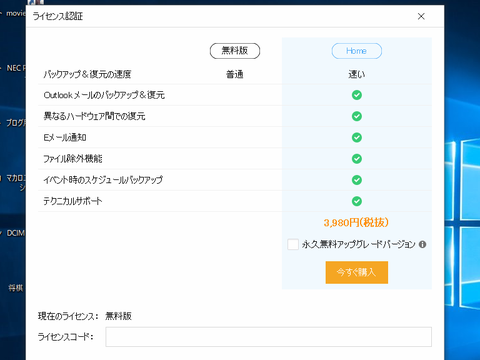Close the ライセンス認証 dialog
480x360 pixels.
click(421, 16)
